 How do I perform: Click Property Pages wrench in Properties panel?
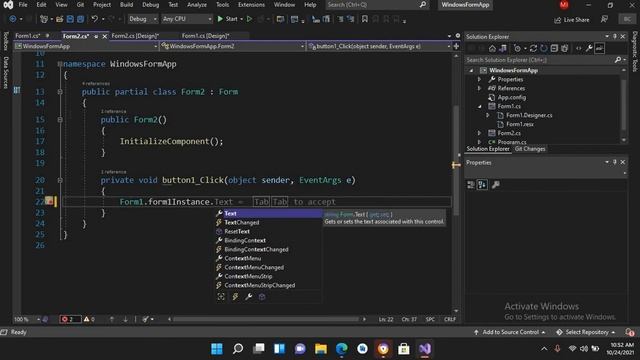[496, 185]
